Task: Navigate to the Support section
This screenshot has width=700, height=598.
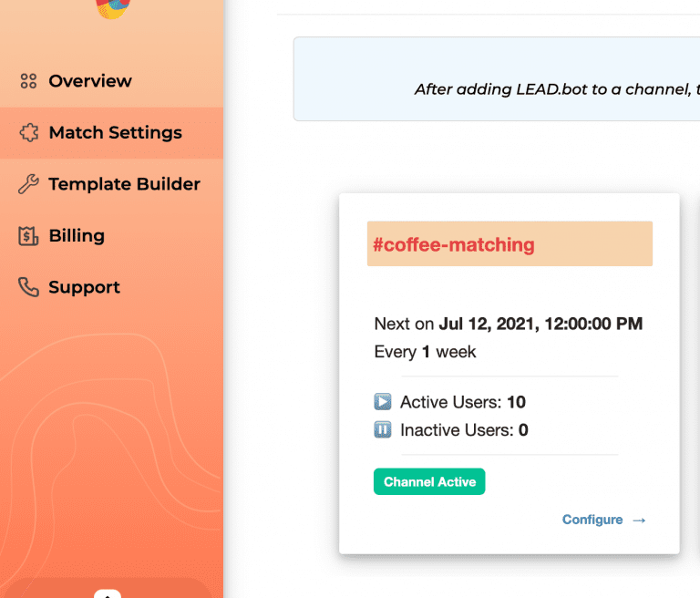Action: click(x=84, y=288)
